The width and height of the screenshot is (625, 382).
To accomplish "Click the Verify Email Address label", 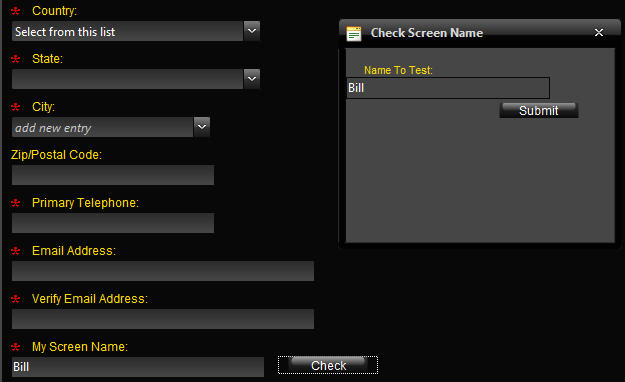I will tap(90, 299).
